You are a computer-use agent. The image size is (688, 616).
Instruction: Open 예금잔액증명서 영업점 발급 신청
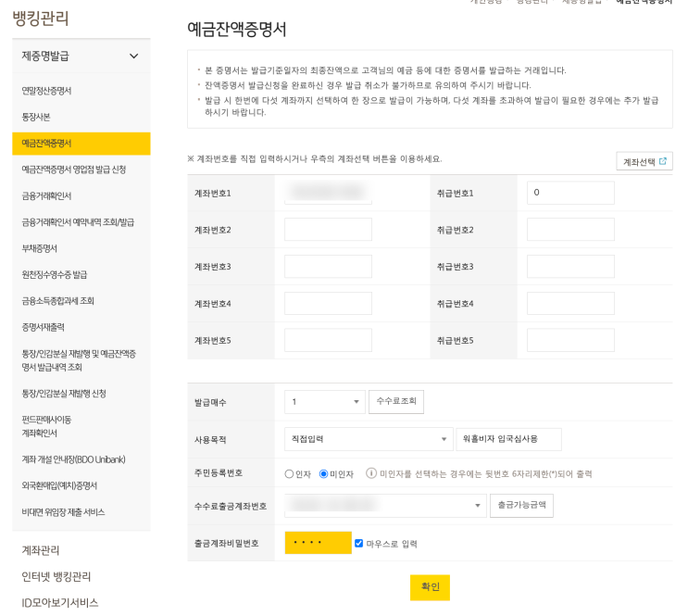coord(74,170)
